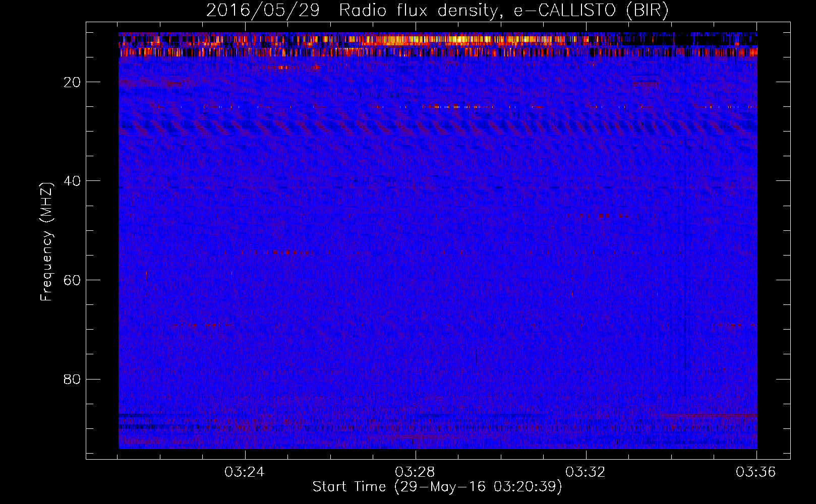Click the 40 MHz frequency tick label
The image size is (816, 504).
73,181
